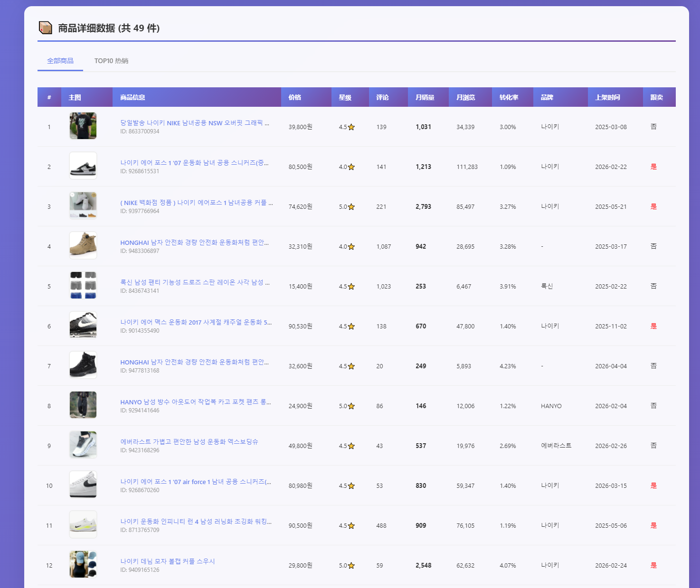Viewport: 700px width, 588px height.
Task: Select monthly sales value 2,793
Action: pyautogui.click(x=424, y=207)
